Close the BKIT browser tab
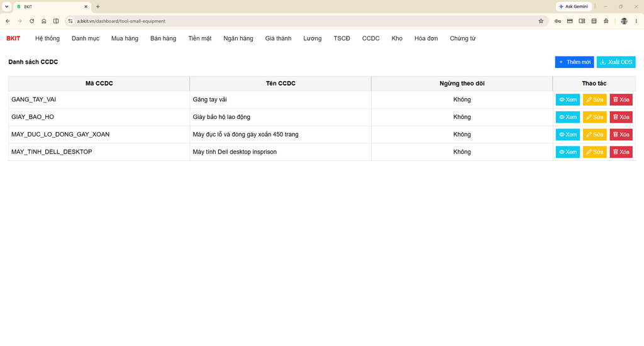This screenshot has height=346, width=644. (86, 6)
